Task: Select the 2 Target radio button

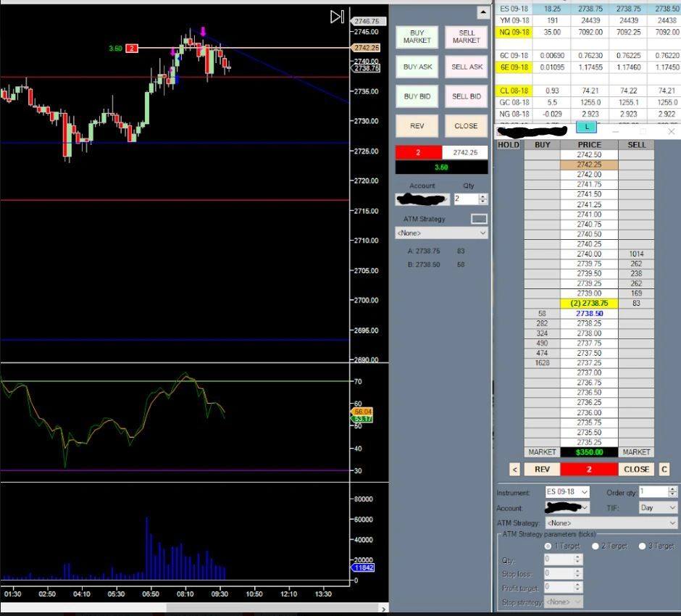Action: [596, 546]
